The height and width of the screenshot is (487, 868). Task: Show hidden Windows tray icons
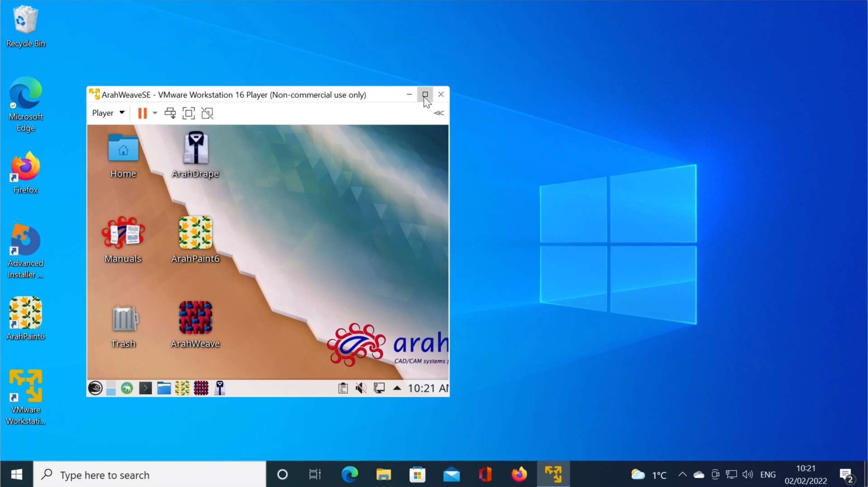click(682, 474)
